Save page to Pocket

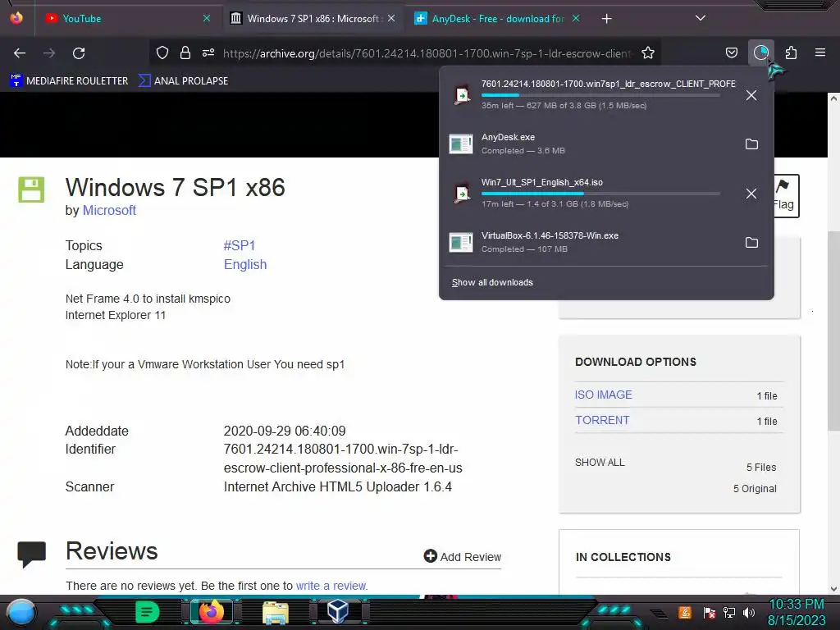[x=731, y=52]
